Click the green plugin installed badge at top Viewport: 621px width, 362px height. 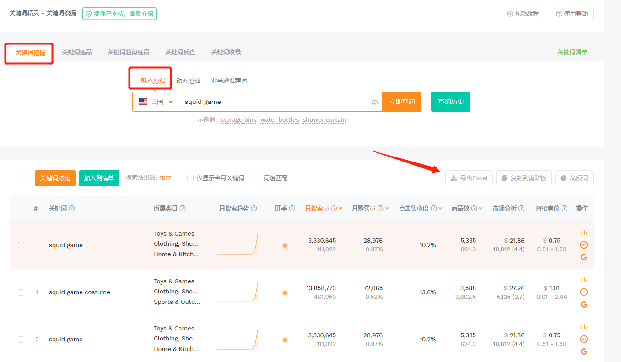point(119,13)
